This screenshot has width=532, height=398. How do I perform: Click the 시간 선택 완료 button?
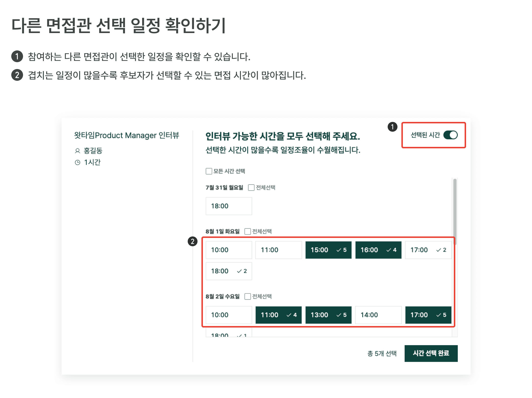431,353
